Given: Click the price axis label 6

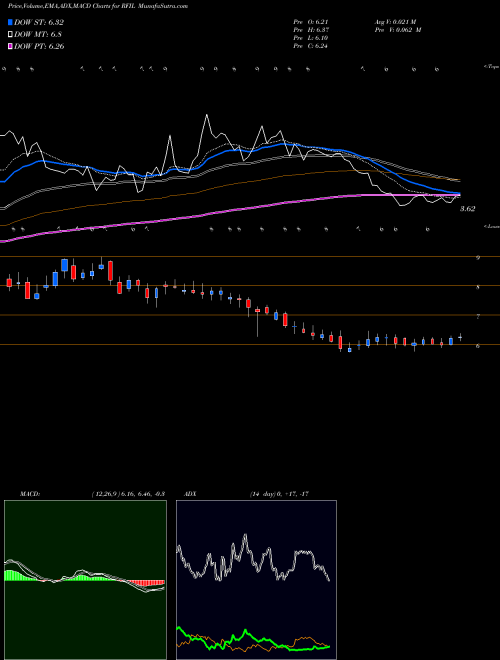Looking at the screenshot, I should click(x=478, y=346).
